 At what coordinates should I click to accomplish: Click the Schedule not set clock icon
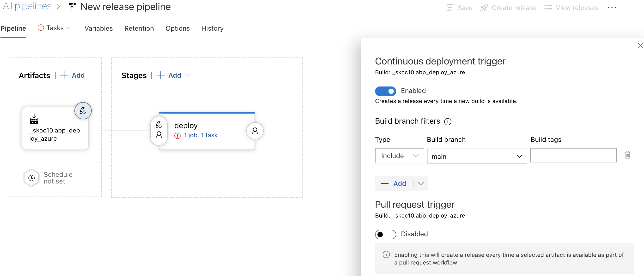(x=31, y=178)
